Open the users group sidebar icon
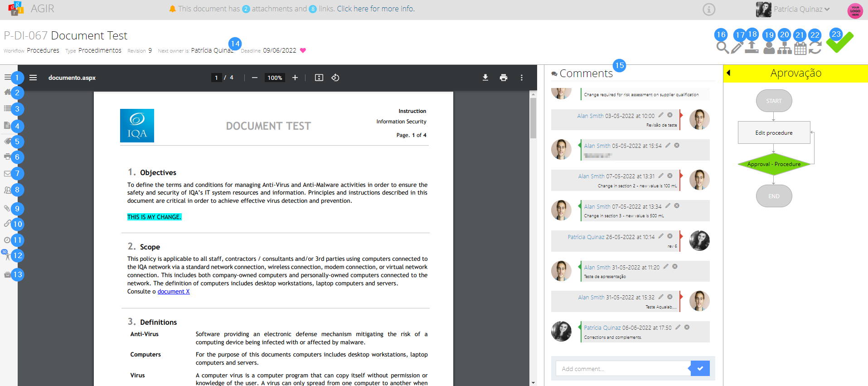868x386 pixels. point(7,190)
